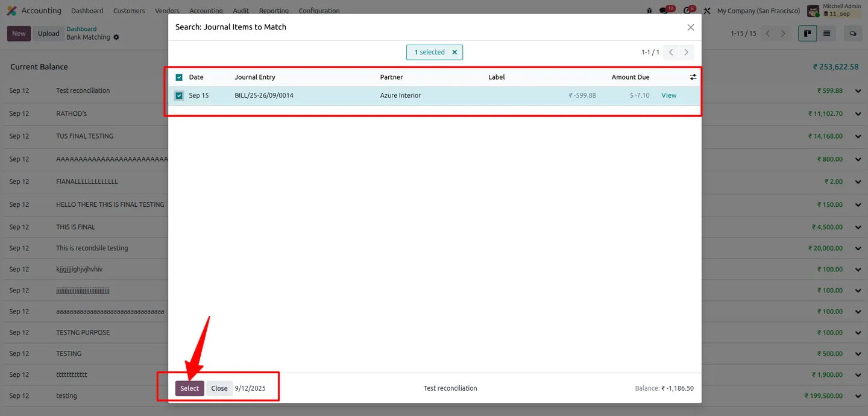Open the Dashboard breadcrumb link

coord(81,29)
